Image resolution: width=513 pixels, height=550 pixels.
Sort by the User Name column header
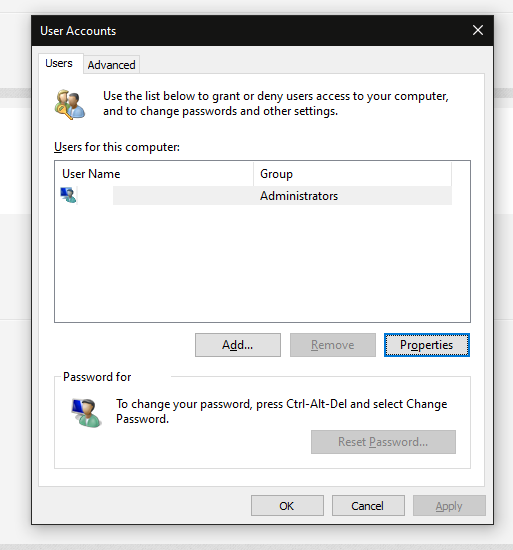pyautogui.click(x=154, y=174)
